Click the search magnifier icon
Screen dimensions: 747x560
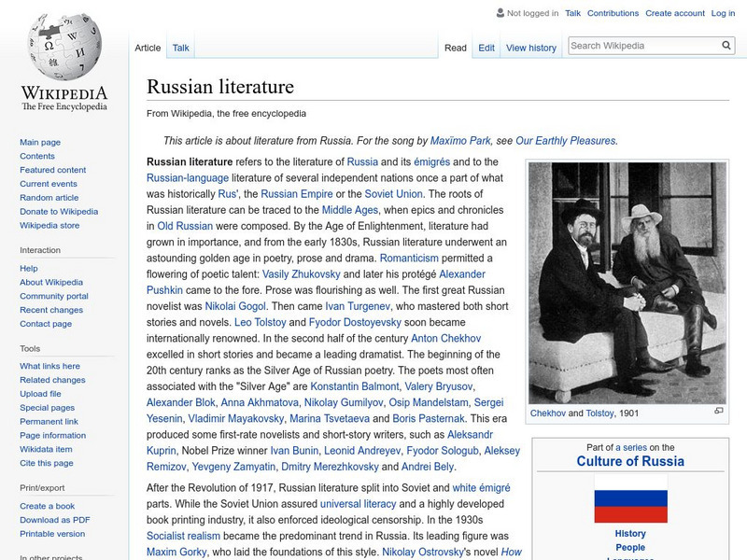click(726, 46)
